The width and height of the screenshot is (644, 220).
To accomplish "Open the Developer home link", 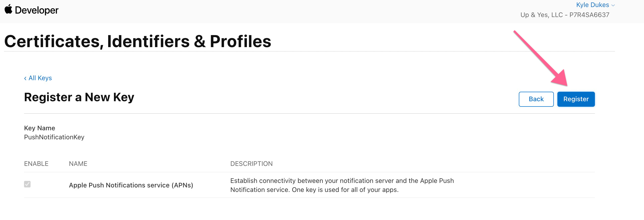I will pyautogui.click(x=37, y=10).
